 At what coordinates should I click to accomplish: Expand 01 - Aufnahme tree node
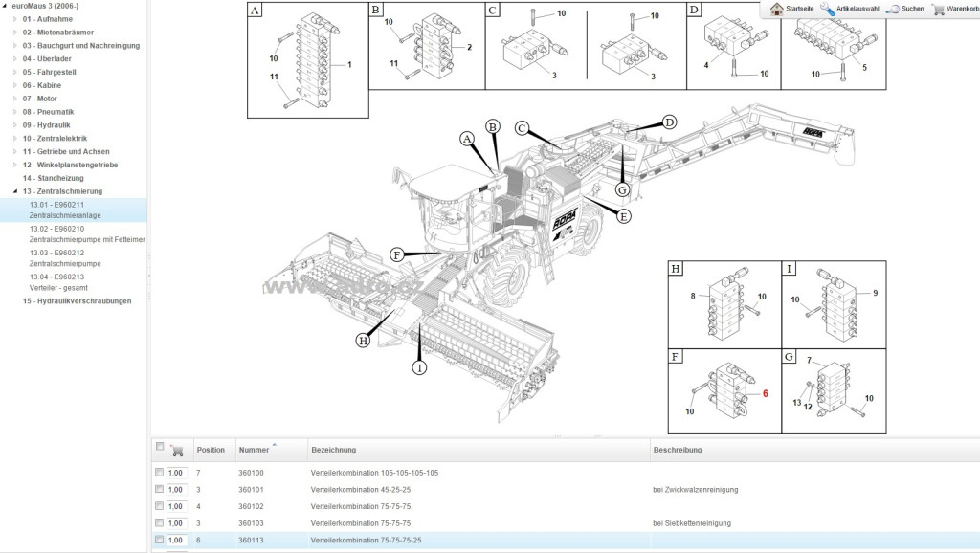pyautogui.click(x=15, y=19)
